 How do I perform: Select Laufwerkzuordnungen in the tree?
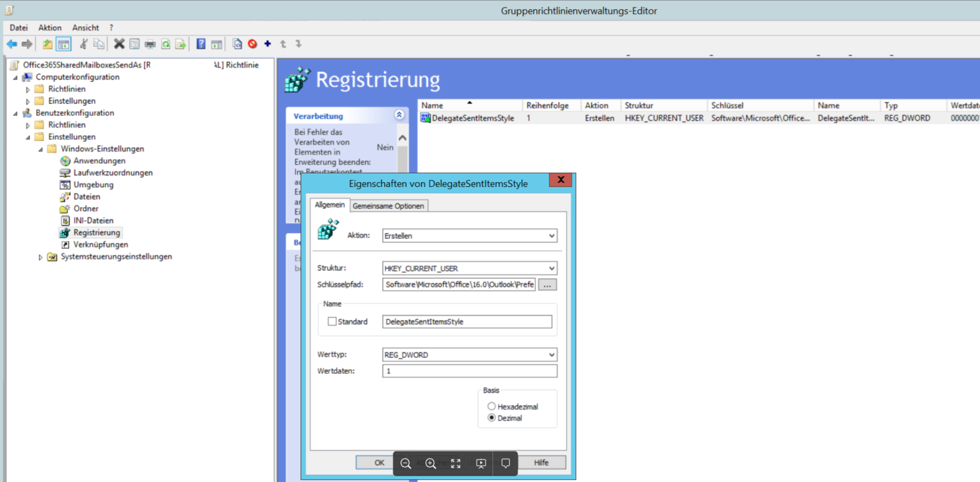(x=113, y=173)
